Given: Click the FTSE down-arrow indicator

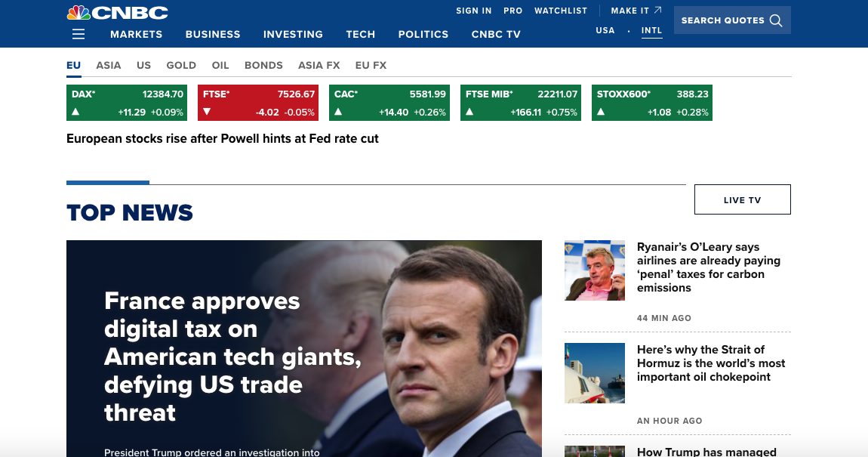Looking at the screenshot, I should 207,112.
